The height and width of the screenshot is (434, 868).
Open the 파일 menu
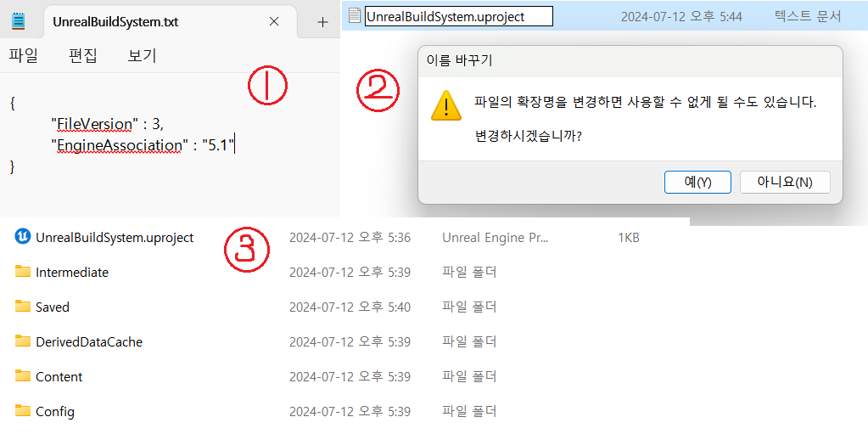(x=23, y=56)
